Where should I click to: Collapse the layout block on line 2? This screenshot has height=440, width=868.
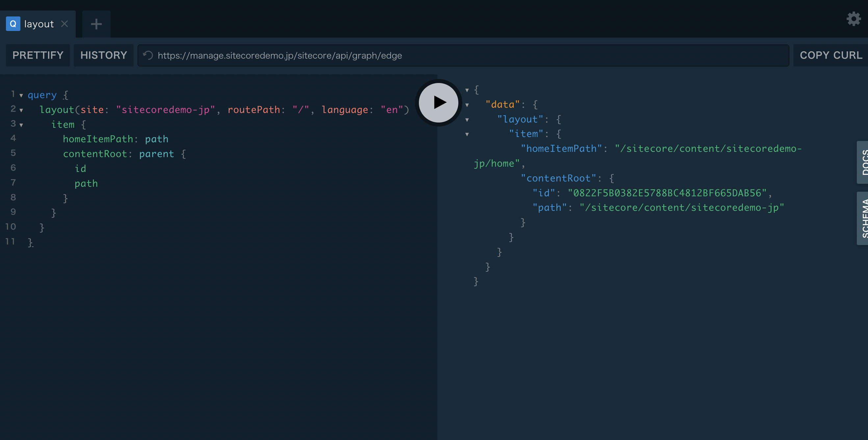coord(21,110)
